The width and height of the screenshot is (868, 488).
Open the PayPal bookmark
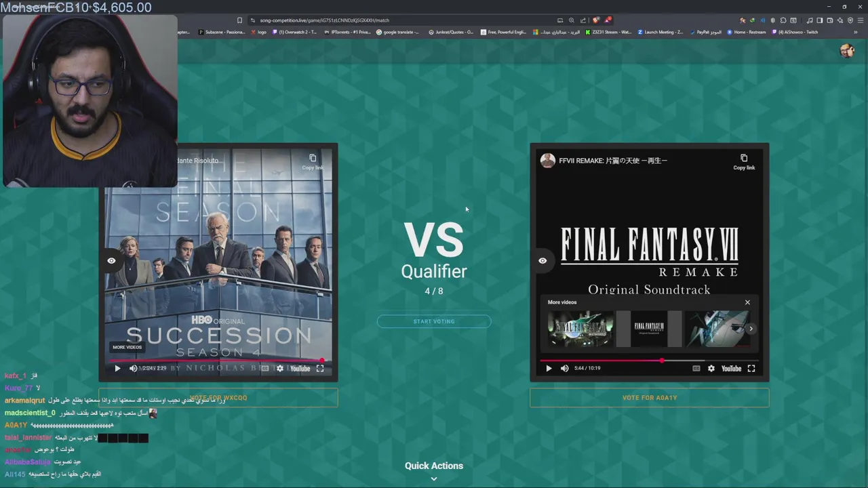pos(705,32)
